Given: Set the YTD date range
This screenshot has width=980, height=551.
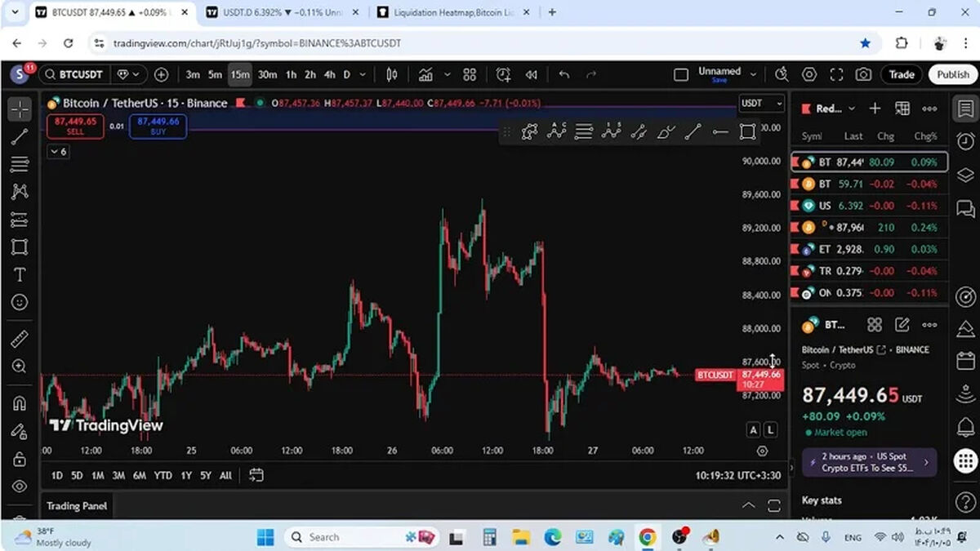Looking at the screenshot, I should pyautogui.click(x=163, y=475).
